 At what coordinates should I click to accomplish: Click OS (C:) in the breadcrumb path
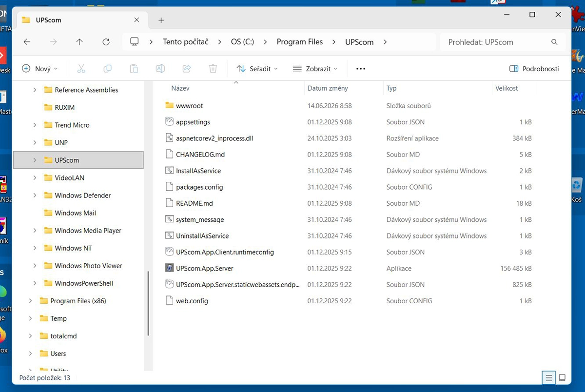click(242, 42)
